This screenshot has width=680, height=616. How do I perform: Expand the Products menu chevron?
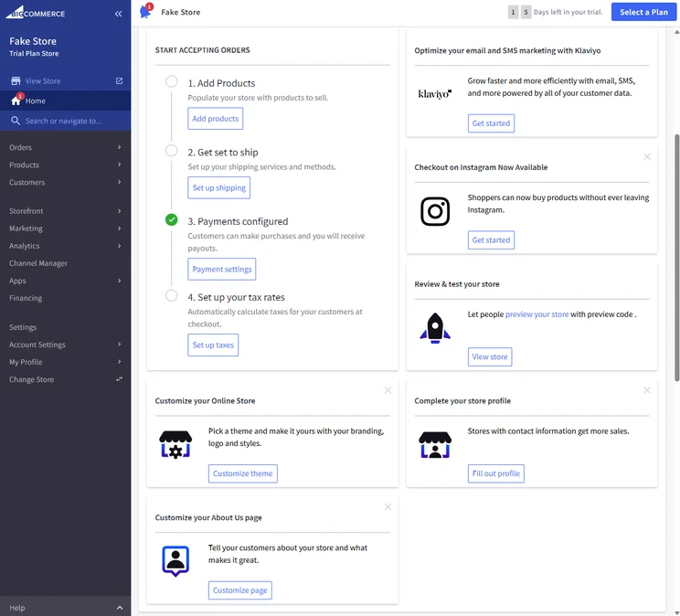[119, 165]
